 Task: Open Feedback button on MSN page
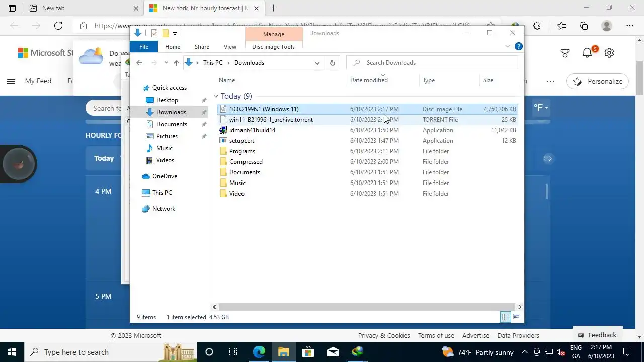coord(597,335)
